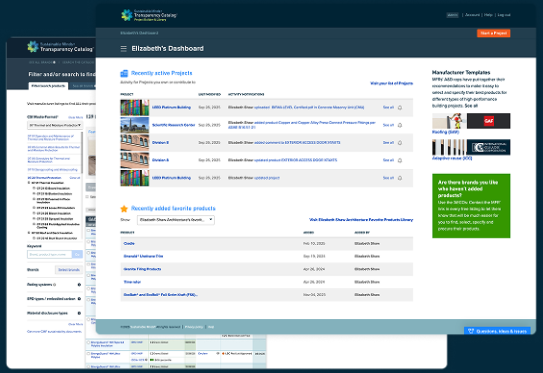Open the CSI MasterFormat dropdown
Screen dimensions: 543x373
[55, 125]
